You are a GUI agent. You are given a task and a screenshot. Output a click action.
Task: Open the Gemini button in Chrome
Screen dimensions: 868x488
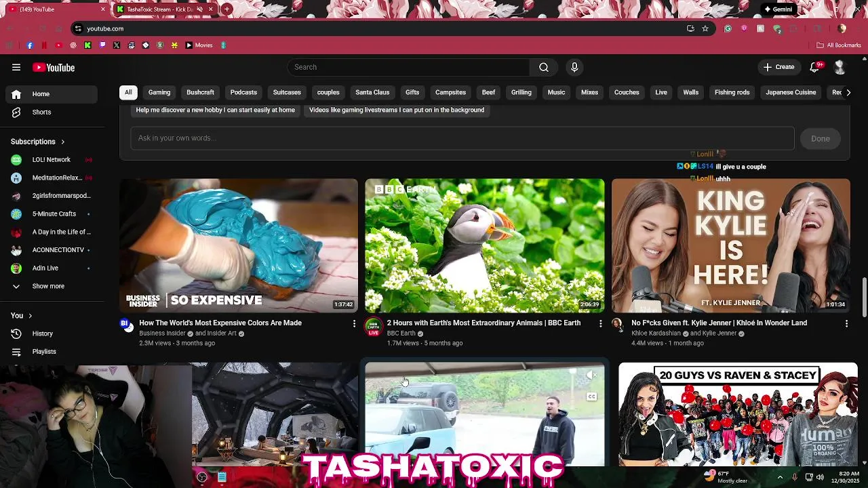click(778, 9)
